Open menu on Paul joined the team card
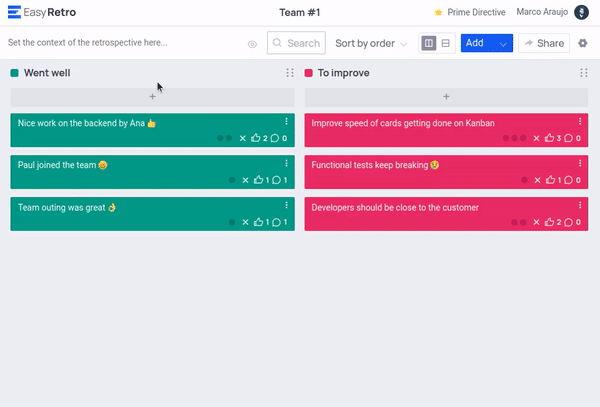Viewport: 600px width, 407px height. click(x=286, y=164)
